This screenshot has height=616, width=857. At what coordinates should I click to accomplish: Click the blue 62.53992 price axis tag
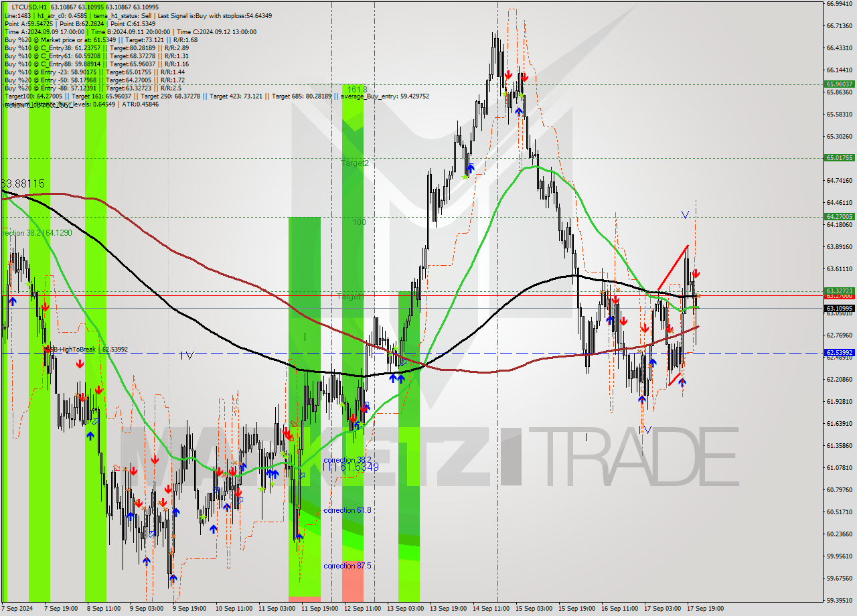point(840,352)
